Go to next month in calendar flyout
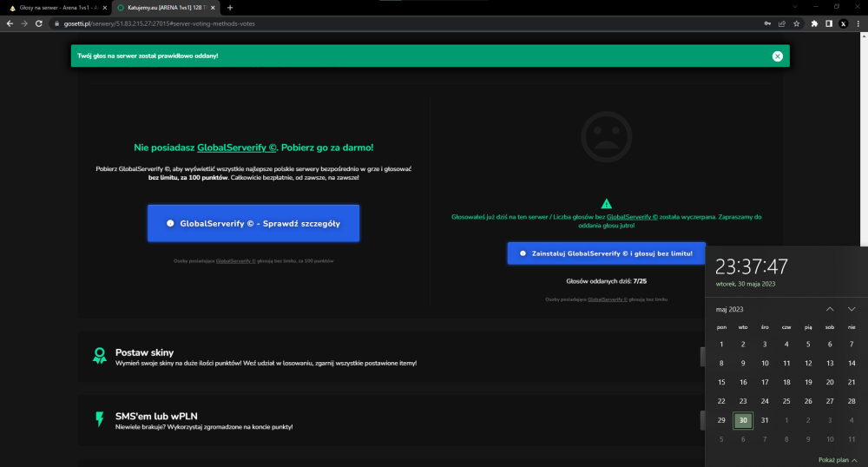Image resolution: width=868 pixels, height=467 pixels. (x=852, y=309)
